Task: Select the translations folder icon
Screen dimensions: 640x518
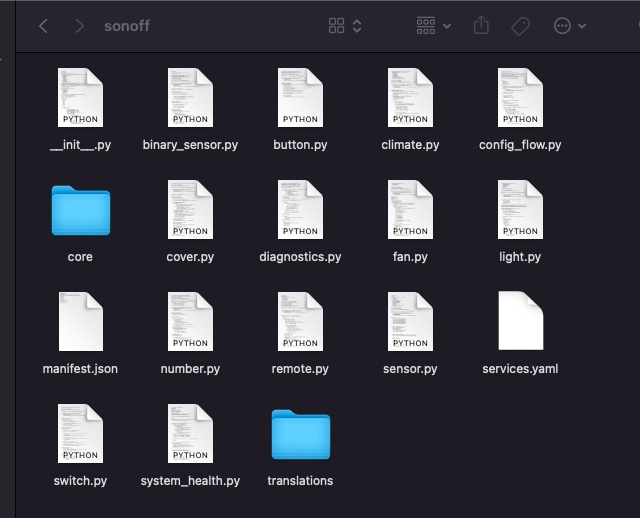Action: tap(301, 435)
